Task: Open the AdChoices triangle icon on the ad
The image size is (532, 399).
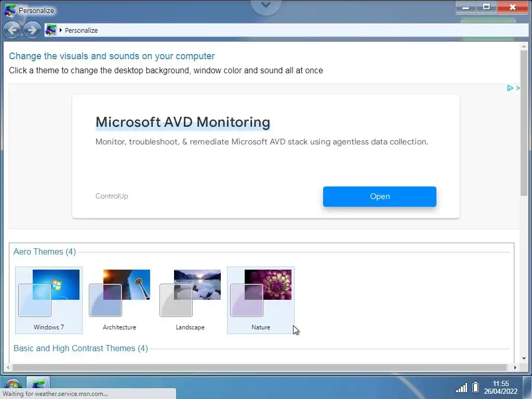Action: tap(510, 88)
